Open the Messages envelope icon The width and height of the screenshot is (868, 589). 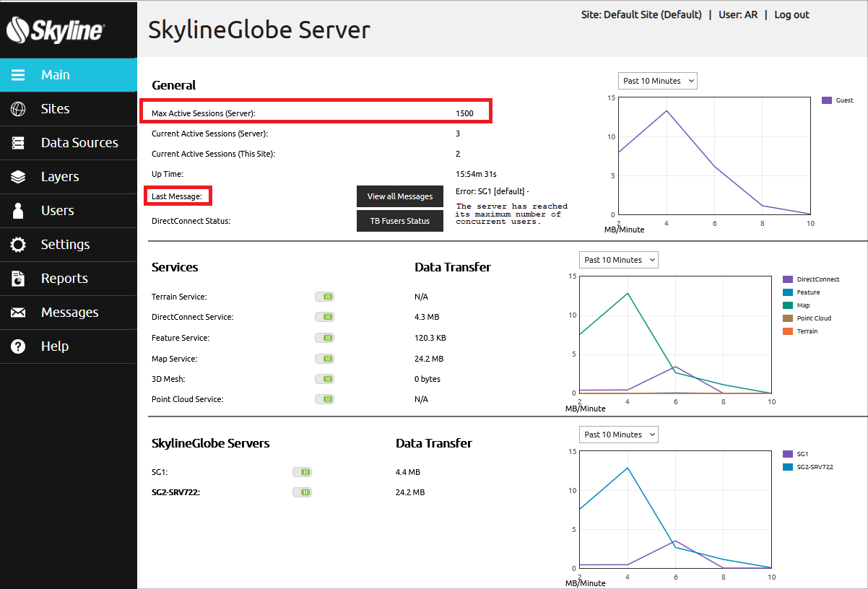click(x=18, y=313)
